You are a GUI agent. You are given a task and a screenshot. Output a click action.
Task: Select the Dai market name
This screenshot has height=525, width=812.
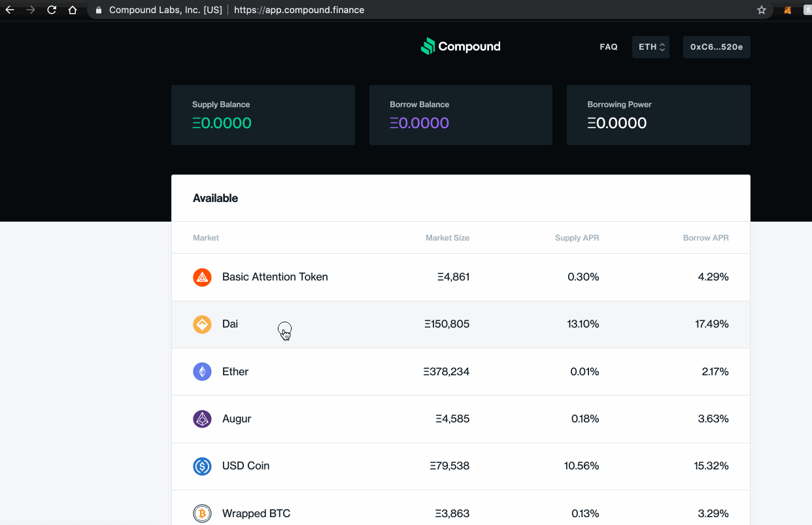click(x=230, y=324)
